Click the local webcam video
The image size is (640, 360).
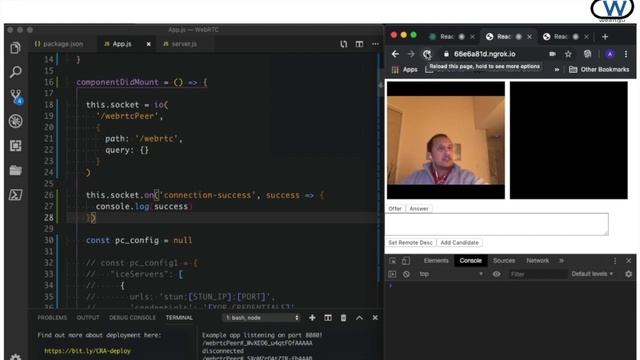446,140
